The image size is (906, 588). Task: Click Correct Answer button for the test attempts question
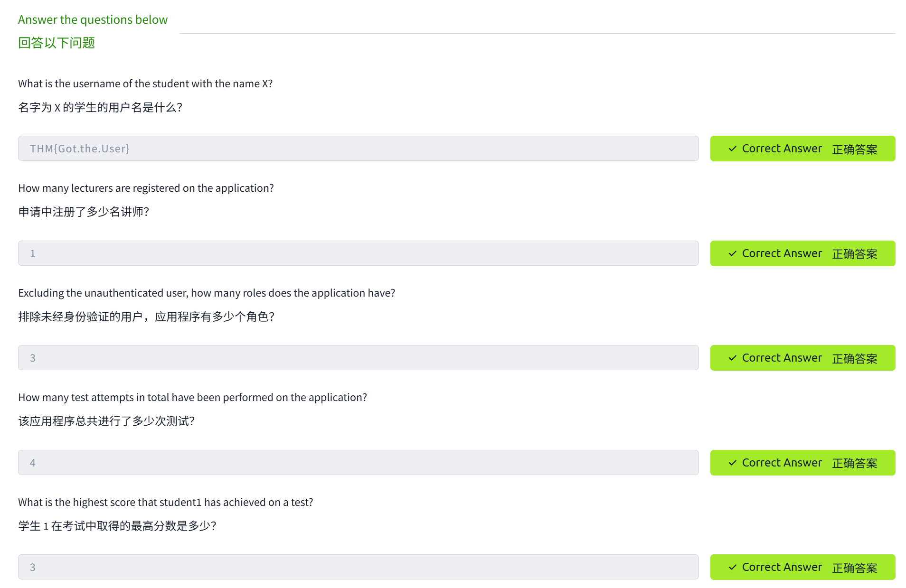coord(802,463)
